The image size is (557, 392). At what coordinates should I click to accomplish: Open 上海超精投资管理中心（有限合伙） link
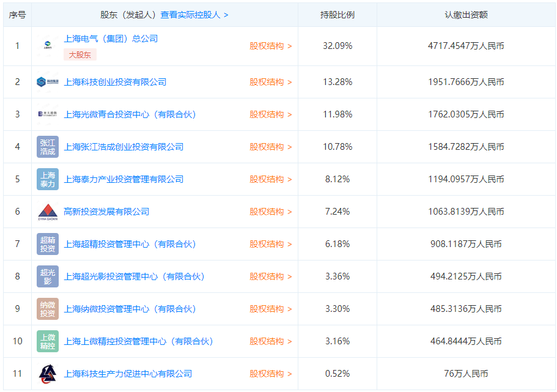pos(130,244)
